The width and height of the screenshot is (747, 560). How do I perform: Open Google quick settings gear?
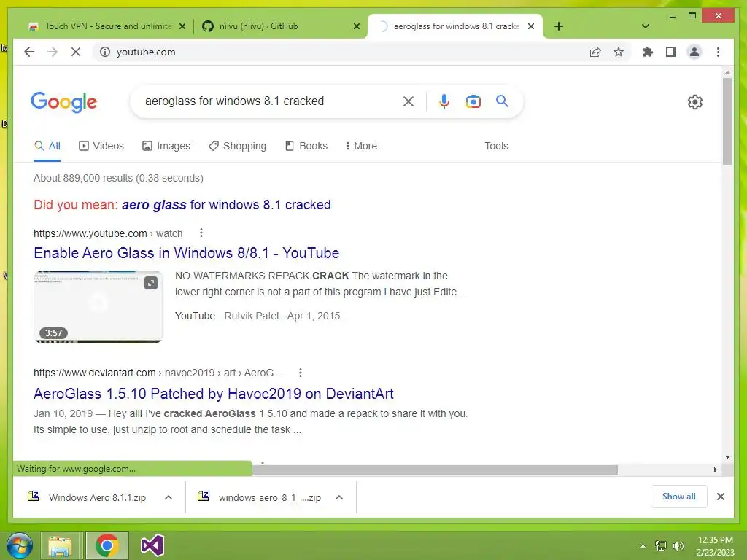[695, 102]
